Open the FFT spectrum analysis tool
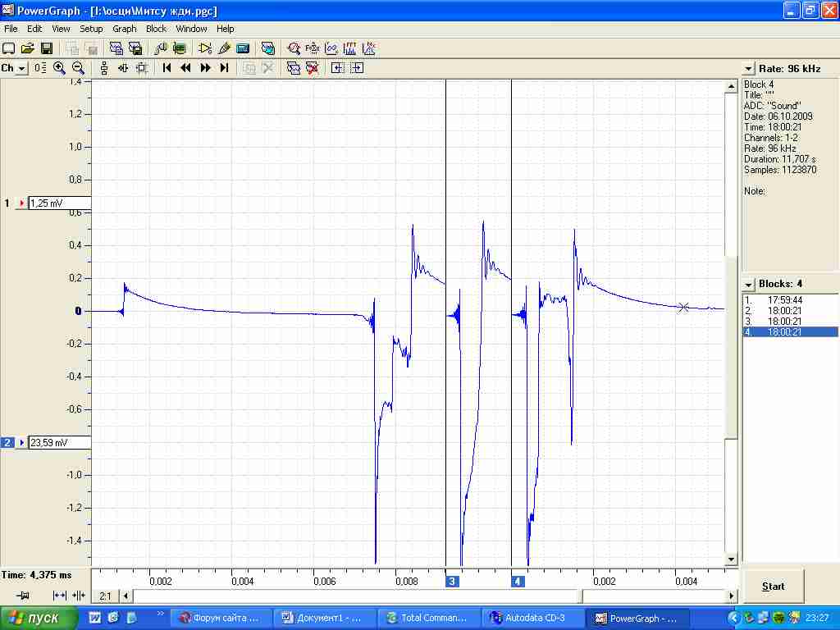The image size is (840, 630). click(x=350, y=48)
